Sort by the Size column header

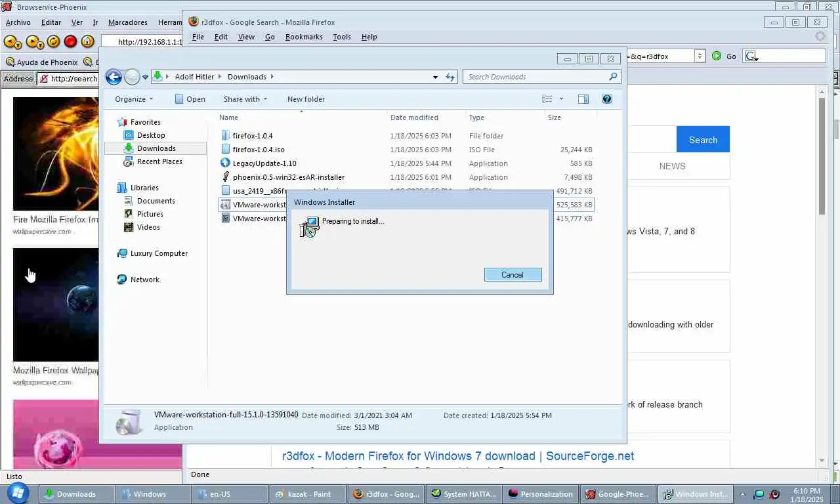pos(555,117)
